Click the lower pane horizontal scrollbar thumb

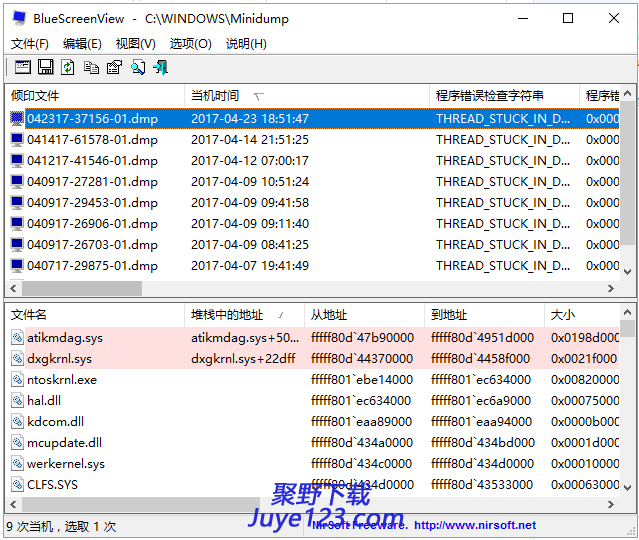point(141,505)
